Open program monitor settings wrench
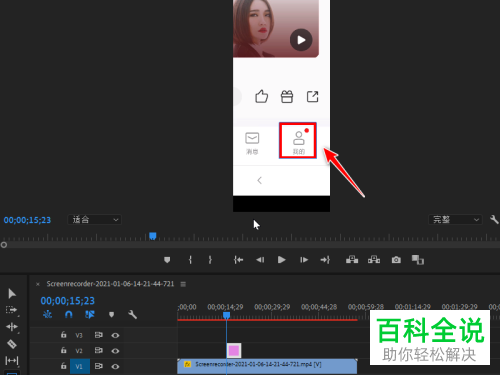500x375 pixels. (494, 219)
